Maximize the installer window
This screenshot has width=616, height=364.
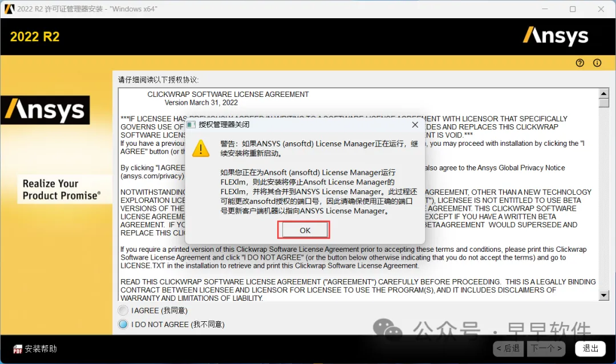coord(573,9)
